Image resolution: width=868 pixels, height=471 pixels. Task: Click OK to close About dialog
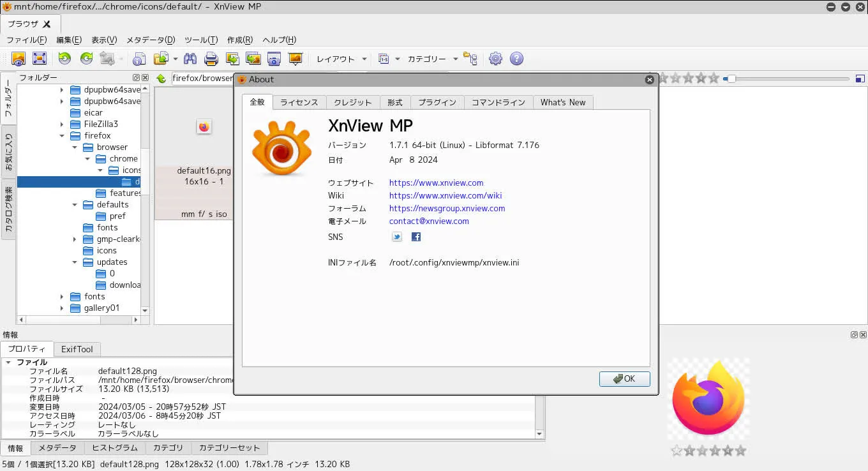point(624,378)
